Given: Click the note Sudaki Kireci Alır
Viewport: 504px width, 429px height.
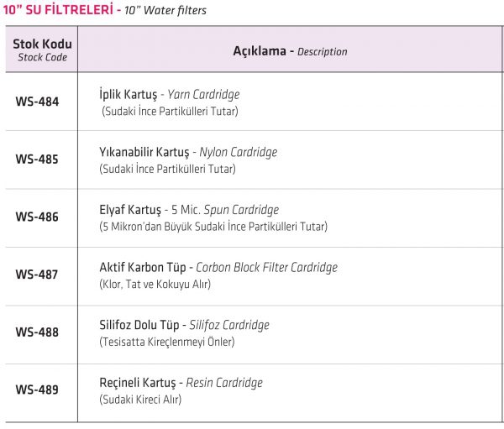Looking at the screenshot, I should tap(140, 400).
